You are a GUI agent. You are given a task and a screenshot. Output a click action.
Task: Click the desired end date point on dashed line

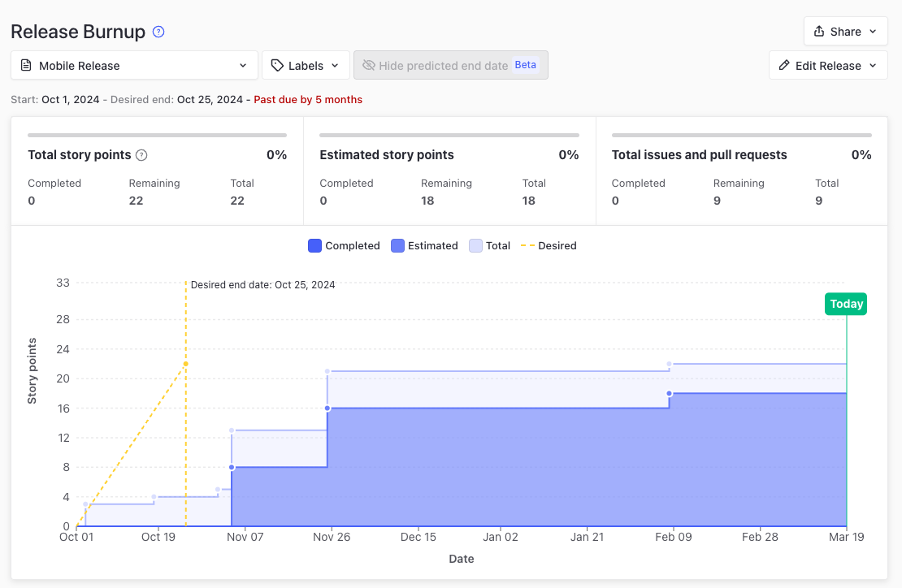coord(186,364)
